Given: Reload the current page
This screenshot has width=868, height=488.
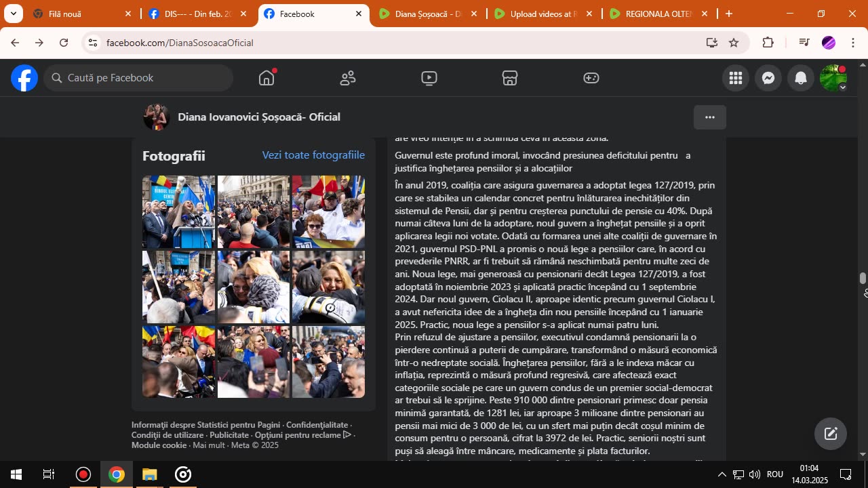Looking at the screenshot, I should 64,43.
